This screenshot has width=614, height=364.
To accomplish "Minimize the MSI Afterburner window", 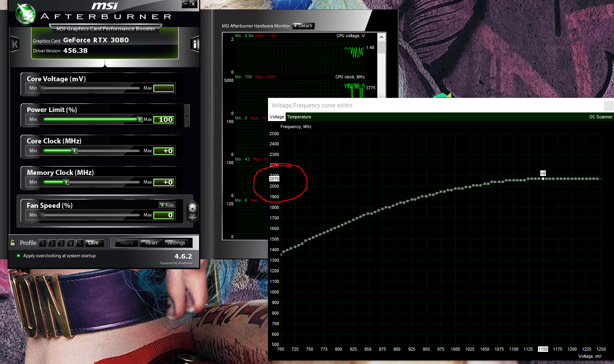I will tap(186, 4).
